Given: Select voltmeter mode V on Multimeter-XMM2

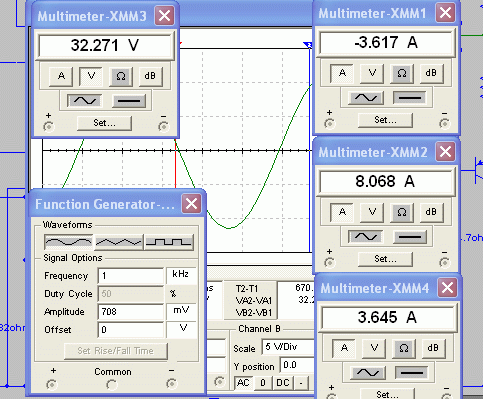Looking at the screenshot, I should click(372, 212).
